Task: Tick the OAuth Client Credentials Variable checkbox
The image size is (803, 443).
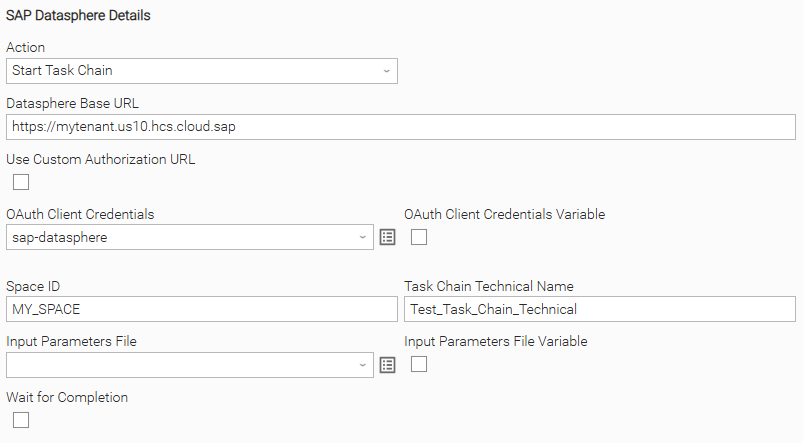Action: [419, 237]
